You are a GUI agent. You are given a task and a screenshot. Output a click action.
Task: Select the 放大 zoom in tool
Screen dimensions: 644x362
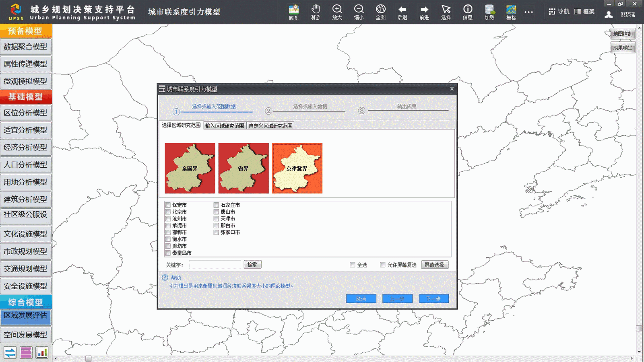(337, 12)
